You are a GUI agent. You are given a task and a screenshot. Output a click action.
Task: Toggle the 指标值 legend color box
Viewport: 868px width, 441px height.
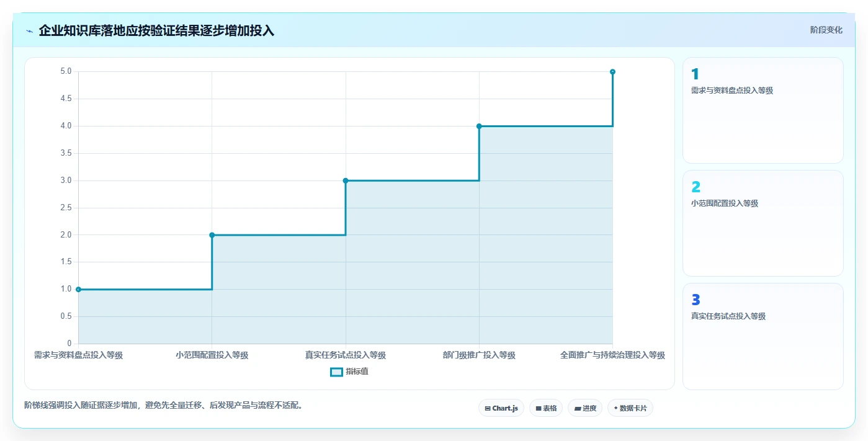(336, 372)
